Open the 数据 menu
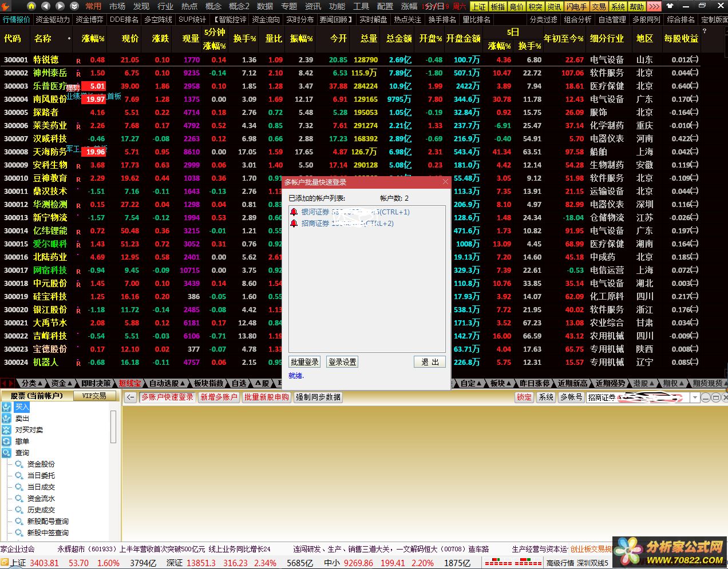This screenshot has width=728, height=569. point(265,6)
